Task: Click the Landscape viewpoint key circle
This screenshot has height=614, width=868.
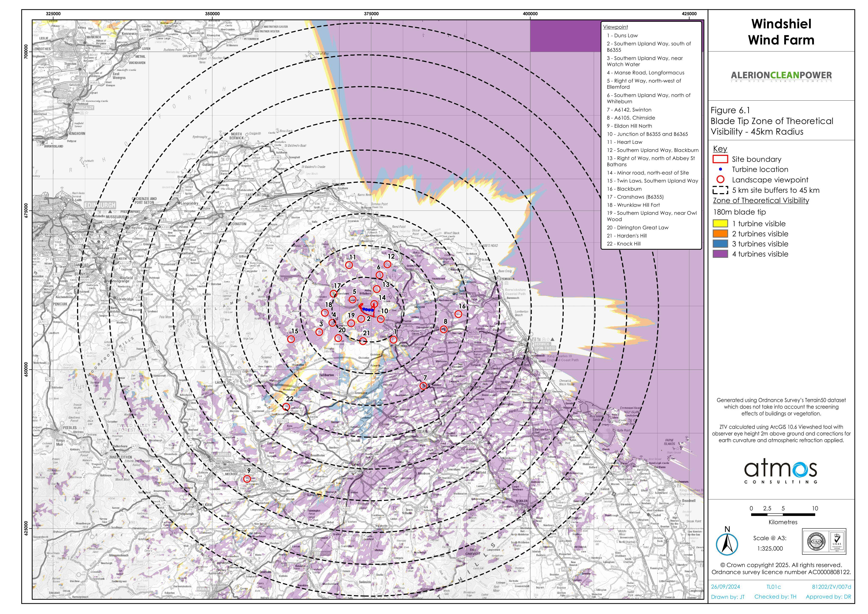Action: click(720, 180)
